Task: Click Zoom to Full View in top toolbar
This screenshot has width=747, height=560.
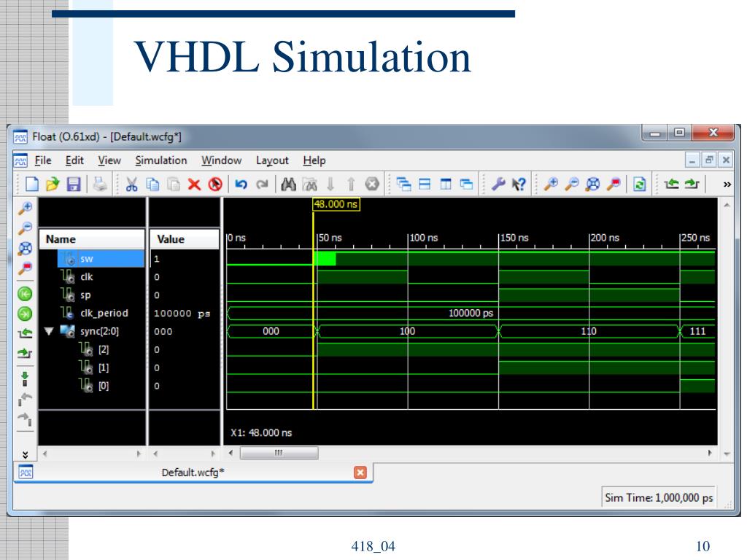Action: [x=592, y=184]
